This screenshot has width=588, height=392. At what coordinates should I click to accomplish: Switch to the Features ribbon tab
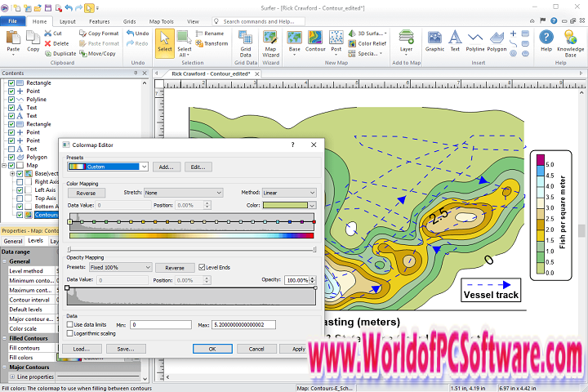tap(100, 22)
